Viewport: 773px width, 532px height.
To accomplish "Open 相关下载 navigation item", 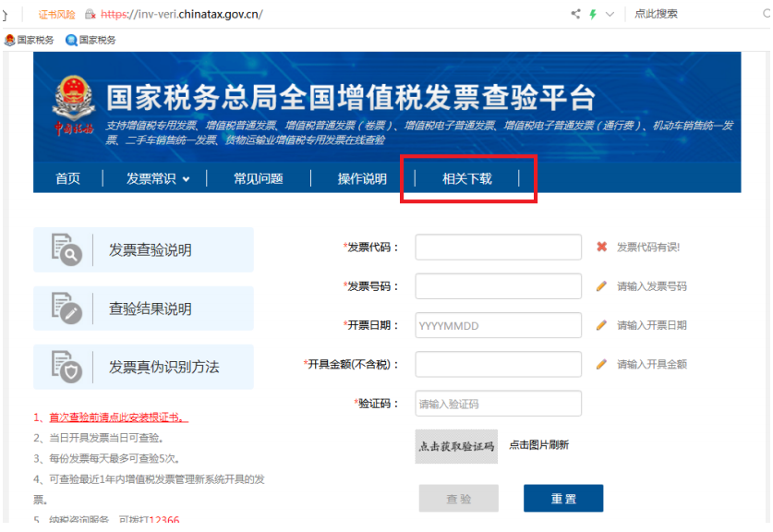I will coord(467,178).
